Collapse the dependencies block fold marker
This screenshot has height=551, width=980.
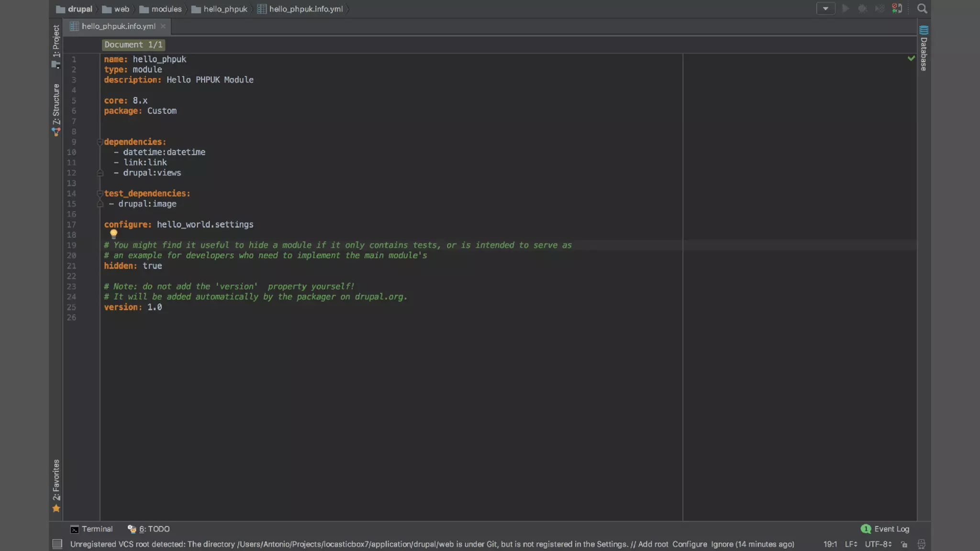tap(100, 142)
